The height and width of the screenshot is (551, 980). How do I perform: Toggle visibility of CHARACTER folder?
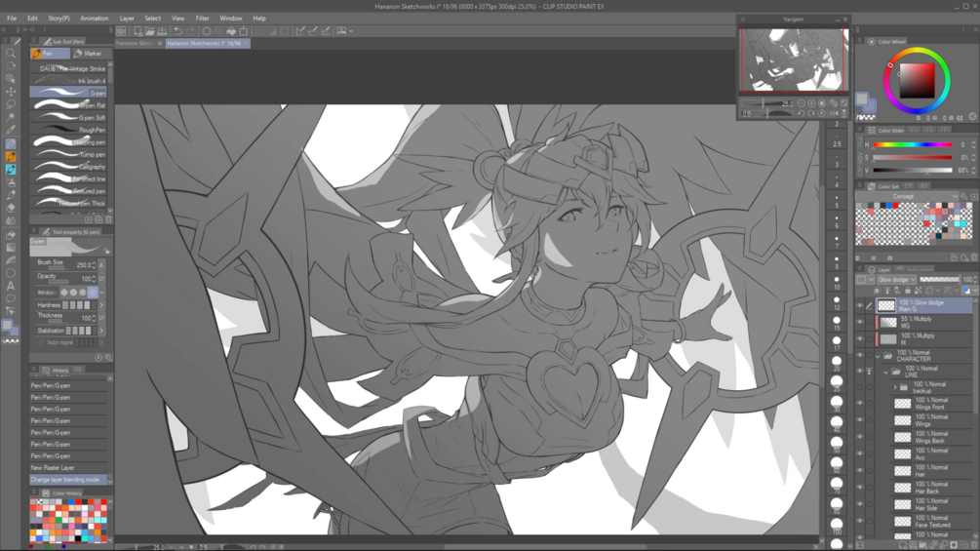click(859, 355)
